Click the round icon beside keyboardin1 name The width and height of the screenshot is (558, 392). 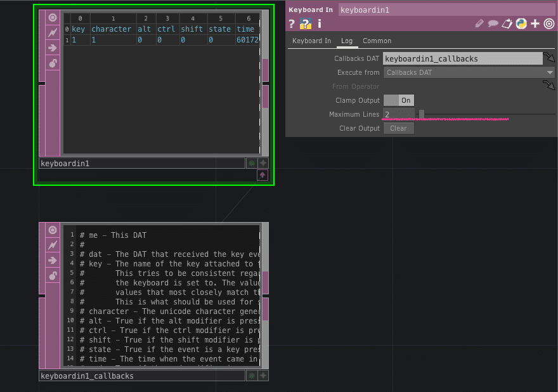coord(252,164)
